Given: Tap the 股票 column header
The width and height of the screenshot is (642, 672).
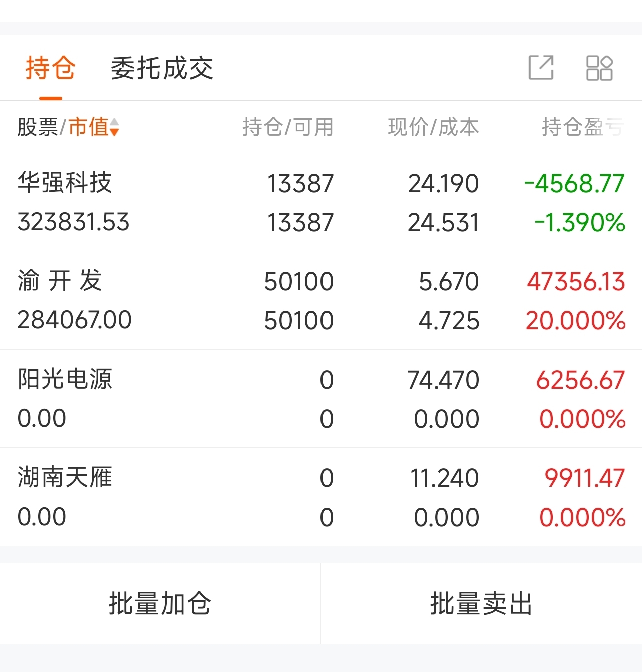Looking at the screenshot, I should point(38,127).
